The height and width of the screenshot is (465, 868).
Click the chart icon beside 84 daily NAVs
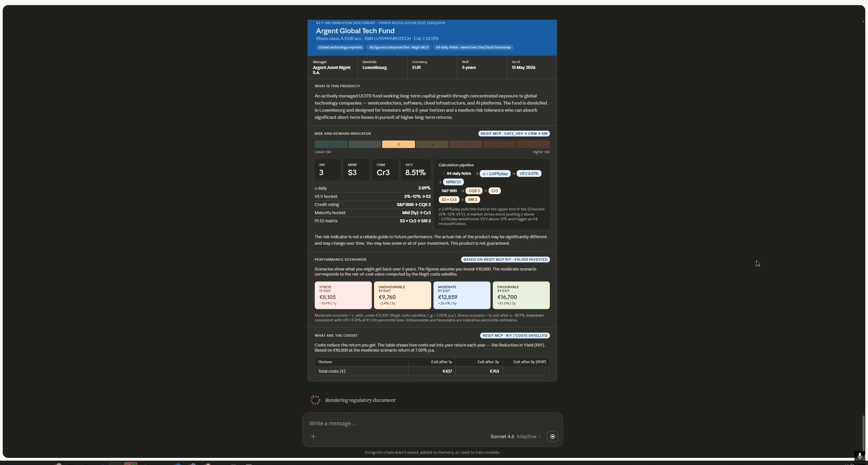[443, 174]
